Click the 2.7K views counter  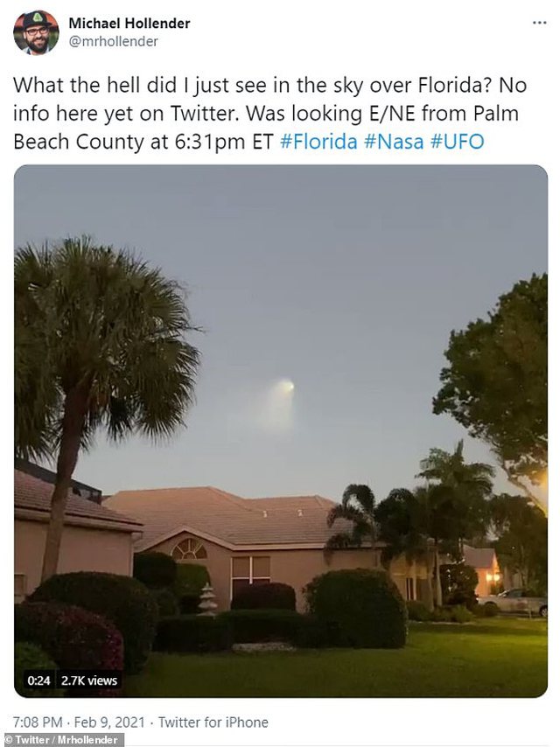click(89, 681)
